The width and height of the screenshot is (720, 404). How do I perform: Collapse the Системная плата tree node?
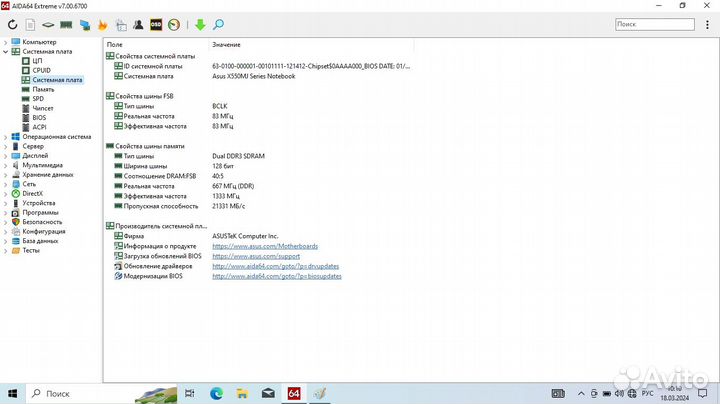[x=6, y=52]
